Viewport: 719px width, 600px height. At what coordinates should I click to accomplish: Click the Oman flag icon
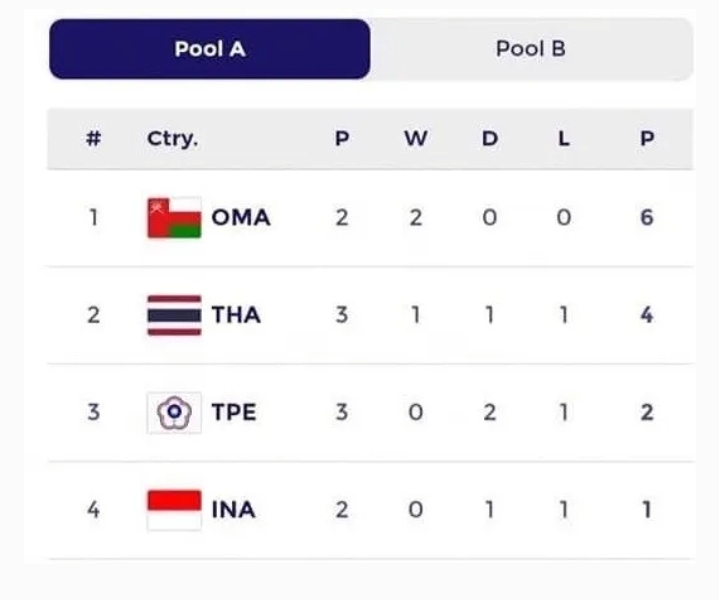click(x=174, y=217)
